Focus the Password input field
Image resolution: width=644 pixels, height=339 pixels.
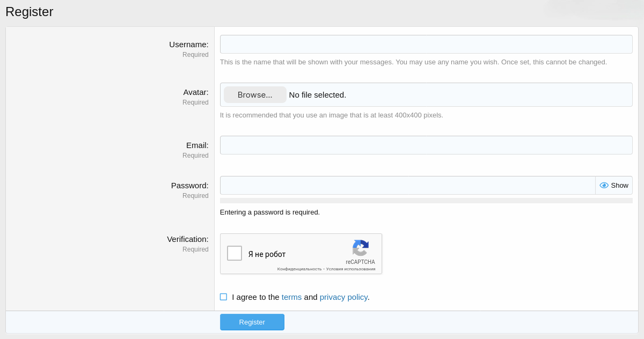point(407,186)
